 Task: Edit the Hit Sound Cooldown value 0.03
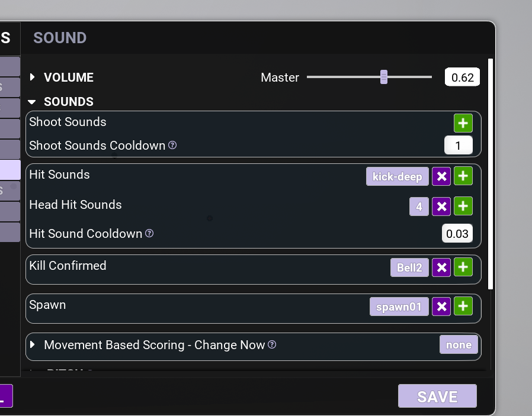point(457,233)
